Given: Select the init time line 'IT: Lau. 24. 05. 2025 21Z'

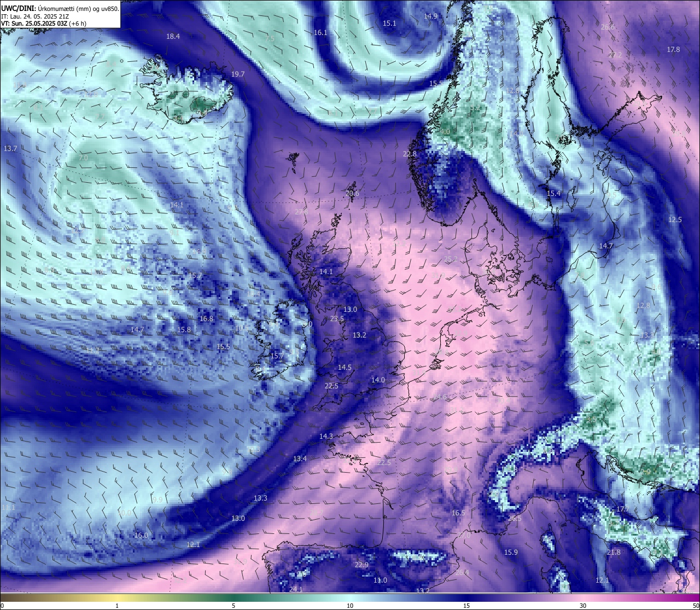Looking at the screenshot, I should (x=35, y=16).
